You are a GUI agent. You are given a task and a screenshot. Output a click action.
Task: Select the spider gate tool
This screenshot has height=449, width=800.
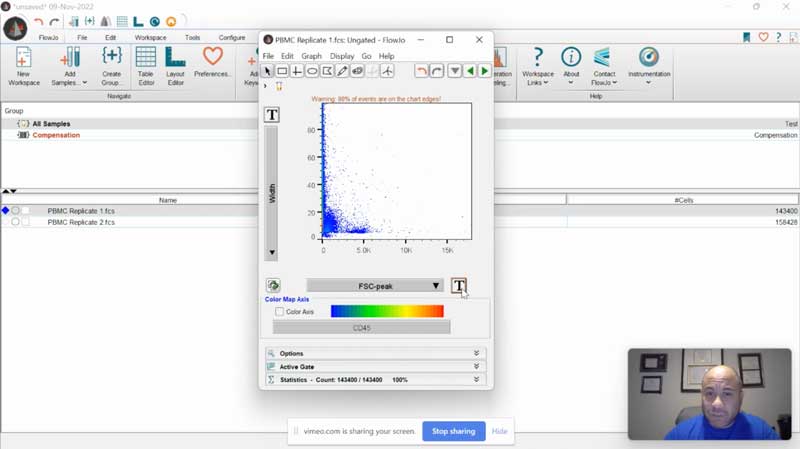[x=387, y=71]
